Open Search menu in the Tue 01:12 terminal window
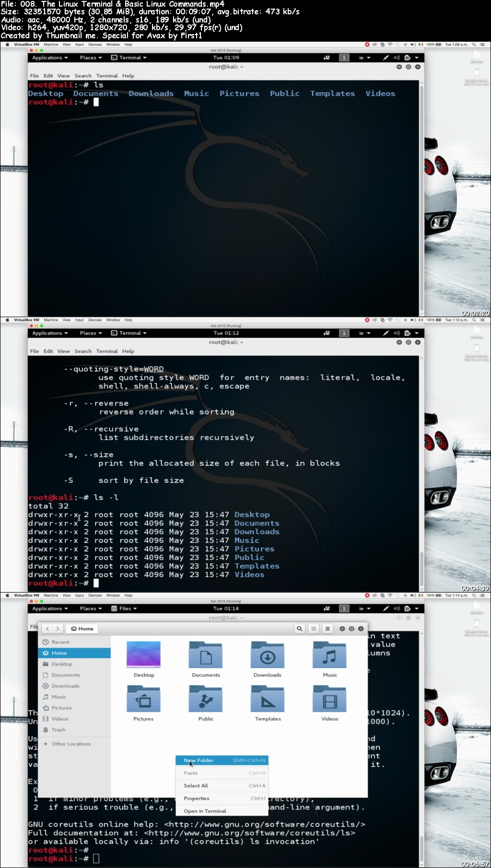Image resolution: width=491 pixels, height=868 pixels. (83, 351)
